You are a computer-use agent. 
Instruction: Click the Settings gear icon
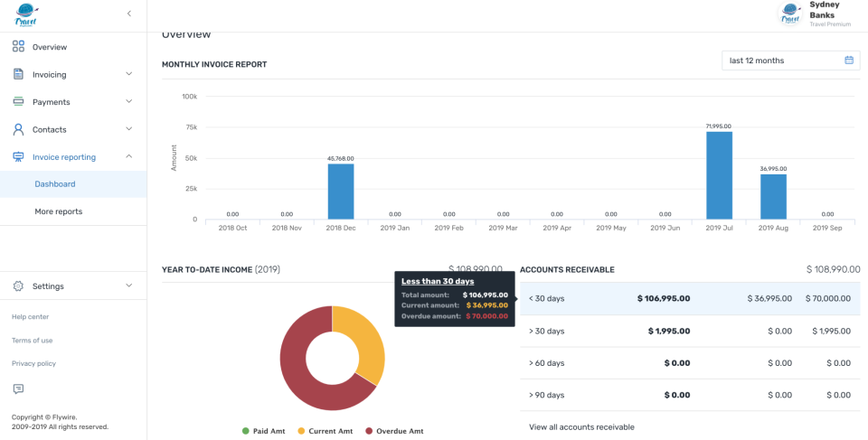(x=18, y=286)
